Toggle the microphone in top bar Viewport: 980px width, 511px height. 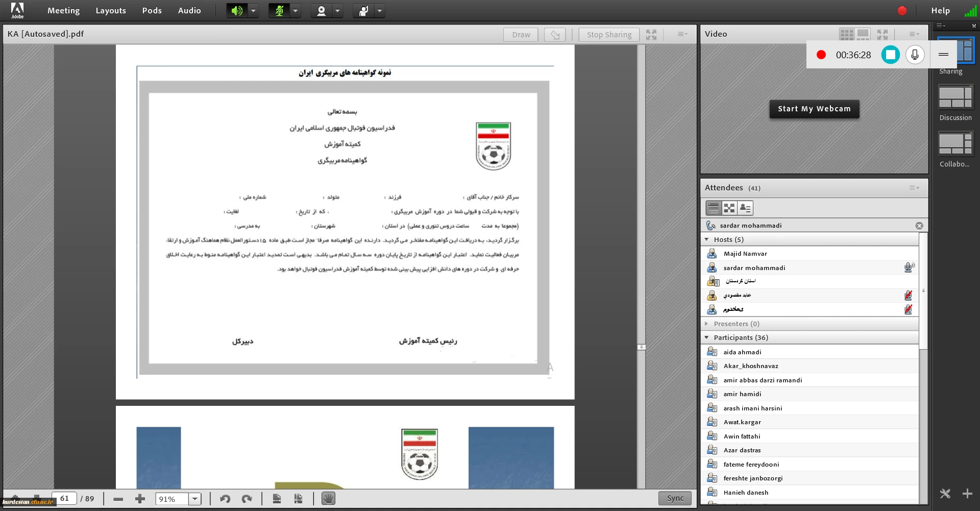pos(279,11)
